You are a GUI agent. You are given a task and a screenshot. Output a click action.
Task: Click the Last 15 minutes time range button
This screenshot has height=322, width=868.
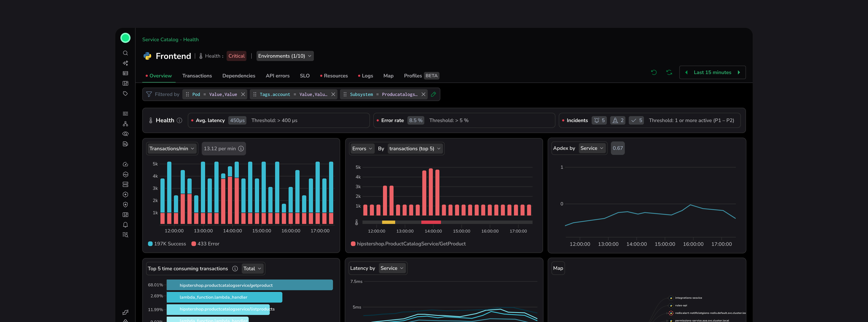click(x=712, y=73)
